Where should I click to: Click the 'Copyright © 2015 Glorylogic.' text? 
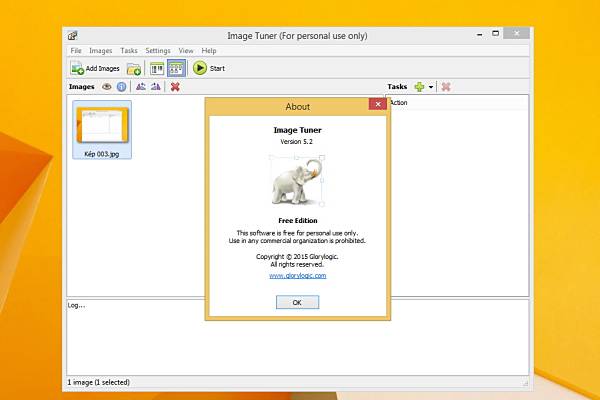297,256
